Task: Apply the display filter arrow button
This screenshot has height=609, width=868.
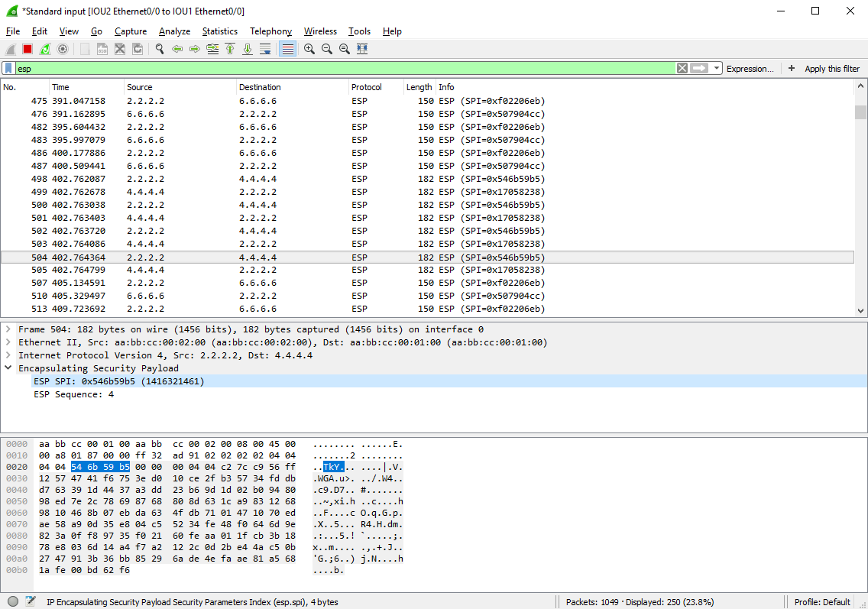Action: coord(699,68)
